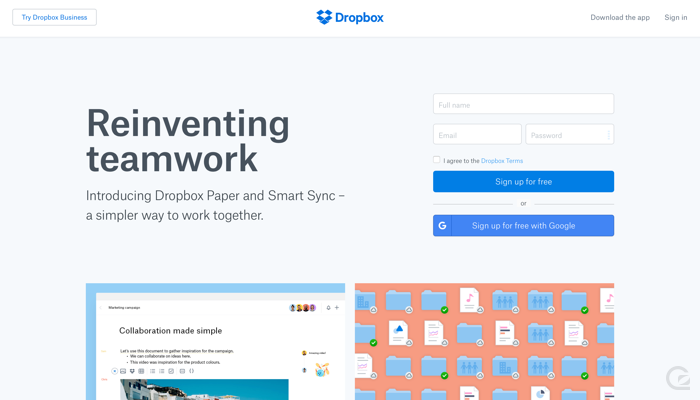
Task: Check the agree to Dropbox Terms checkbox
Action: point(437,160)
